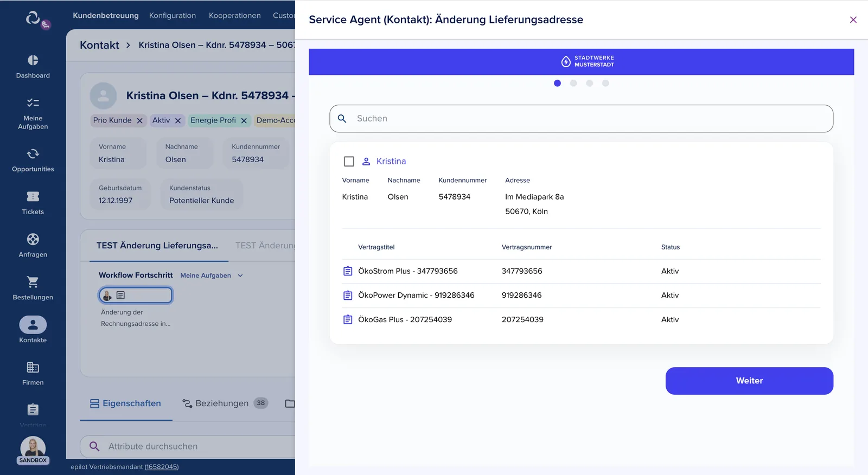Screen dimensions: 868x475
Task: Click Kundennummer field in contact card
Action: (256, 153)
